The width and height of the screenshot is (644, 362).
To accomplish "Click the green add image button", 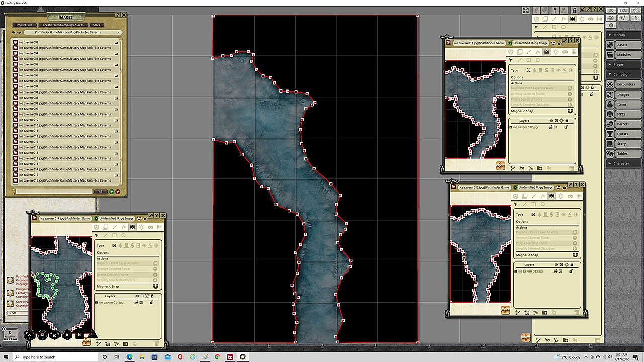I will click(x=112, y=191).
